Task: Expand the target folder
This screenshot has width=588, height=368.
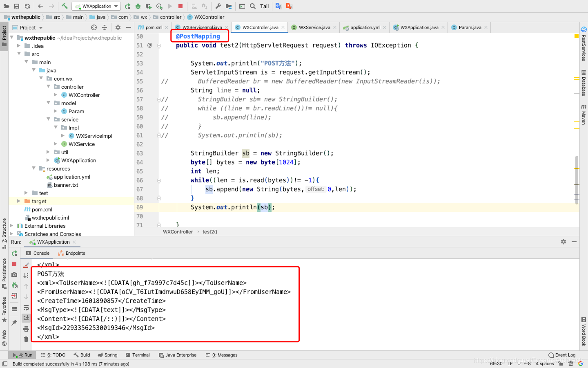Action: click(19, 201)
